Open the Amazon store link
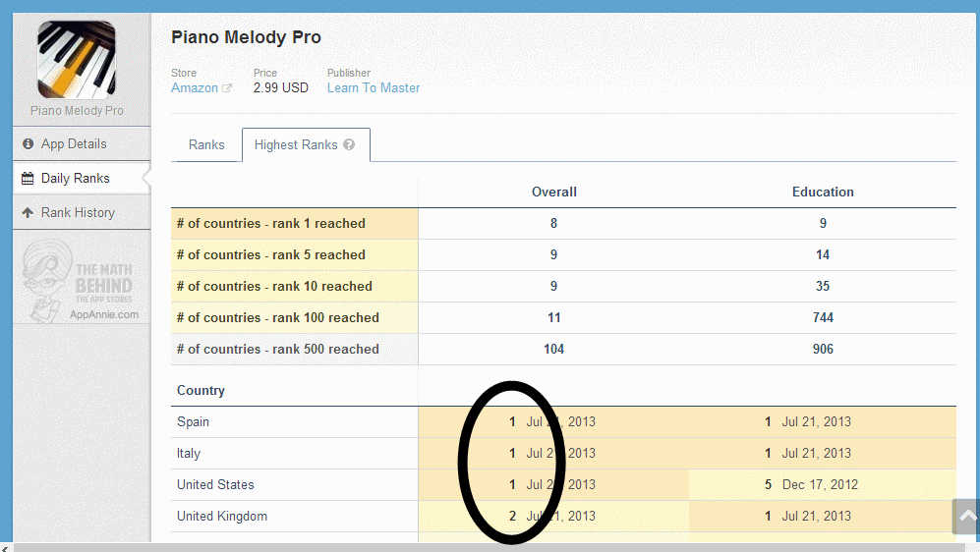This screenshot has width=980, height=552. [195, 88]
